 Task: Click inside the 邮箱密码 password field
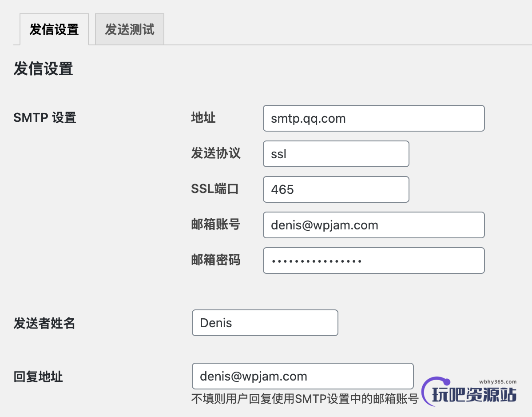tap(373, 261)
